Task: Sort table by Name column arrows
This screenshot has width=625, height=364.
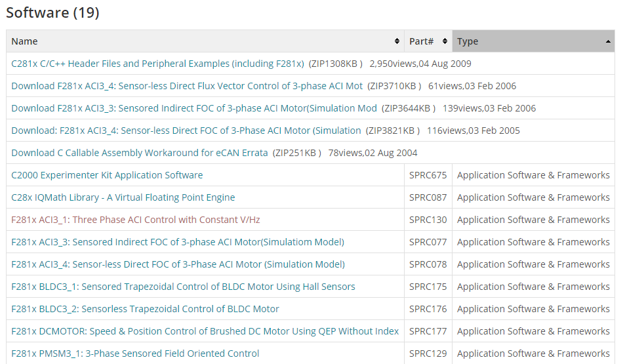Action: [397, 41]
